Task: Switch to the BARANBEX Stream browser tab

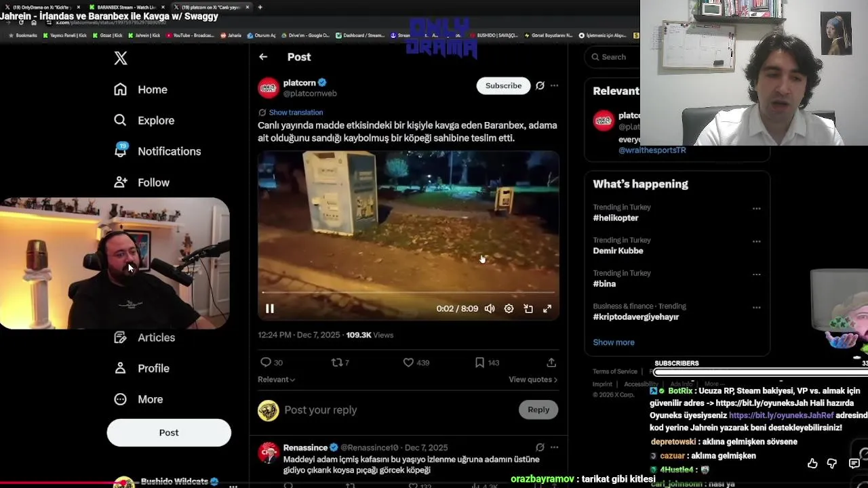Action: (126, 7)
